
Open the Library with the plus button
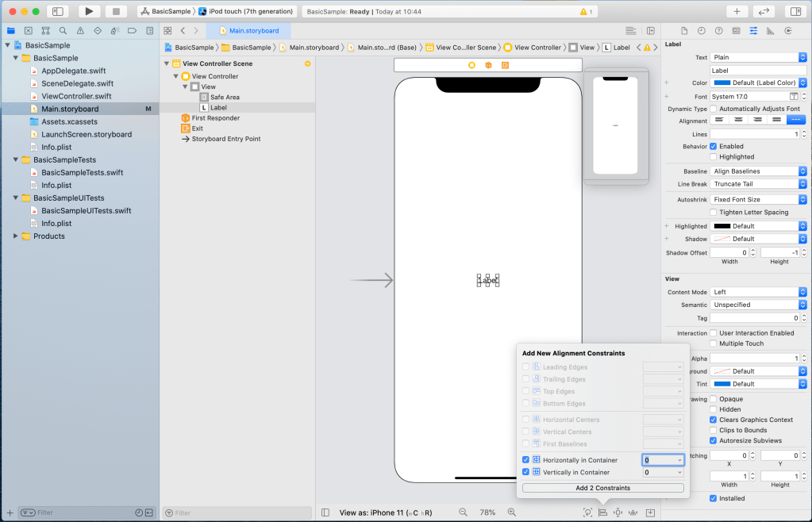click(737, 11)
